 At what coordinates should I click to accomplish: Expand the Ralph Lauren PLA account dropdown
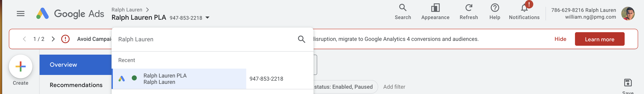207,18
